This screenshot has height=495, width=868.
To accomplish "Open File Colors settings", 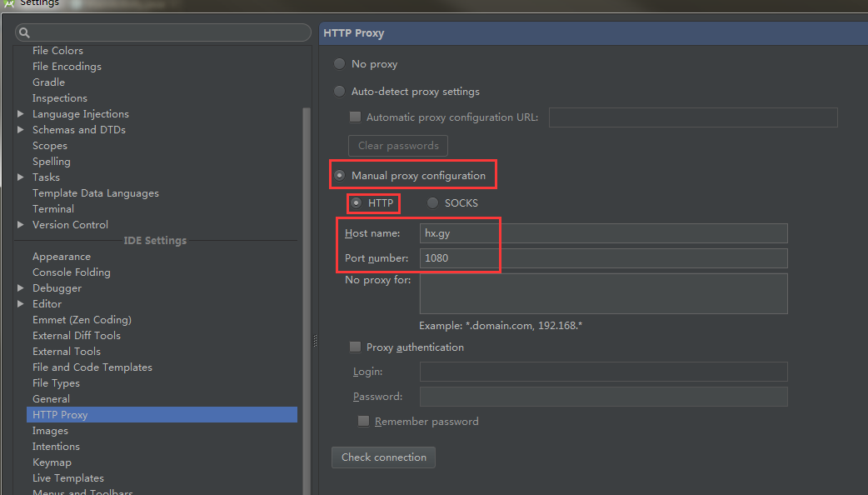I will (x=57, y=50).
